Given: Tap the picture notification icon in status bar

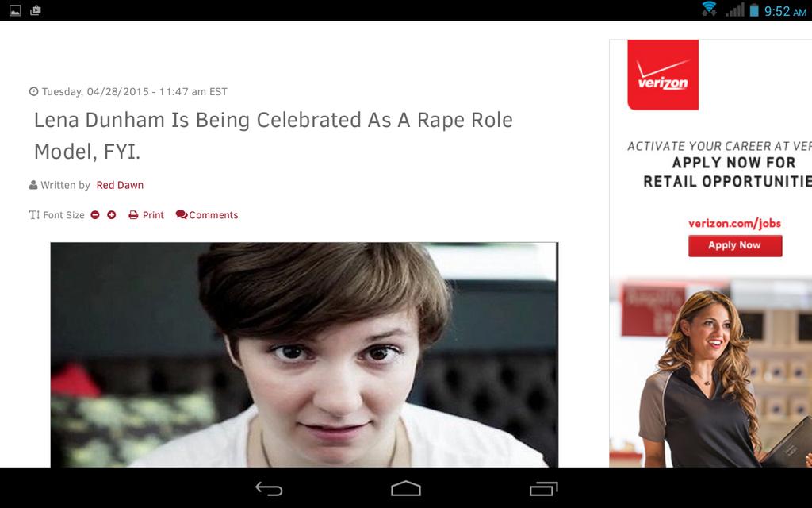Looking at the screenshot, I should (x=15, y=10).
